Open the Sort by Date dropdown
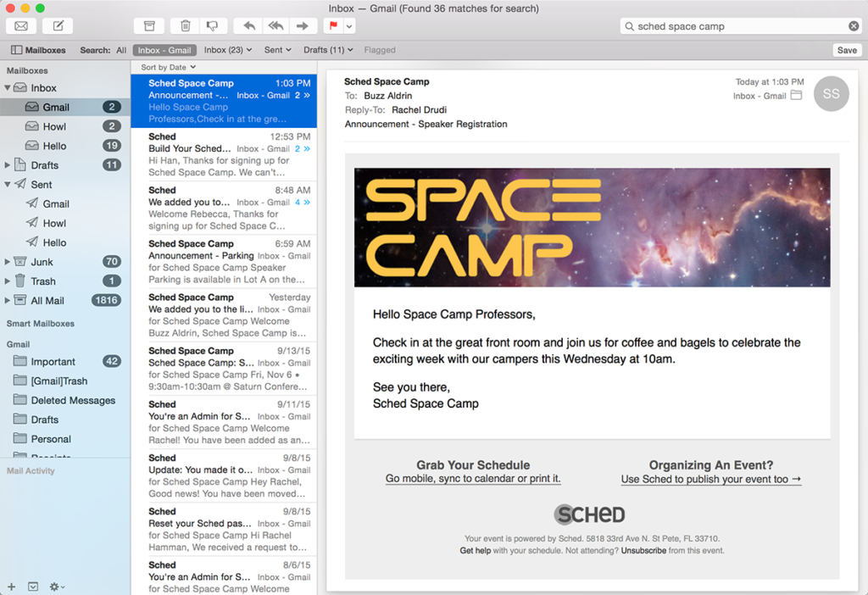Viewport: 868px width, 595px height. click(x=169, y=67)
